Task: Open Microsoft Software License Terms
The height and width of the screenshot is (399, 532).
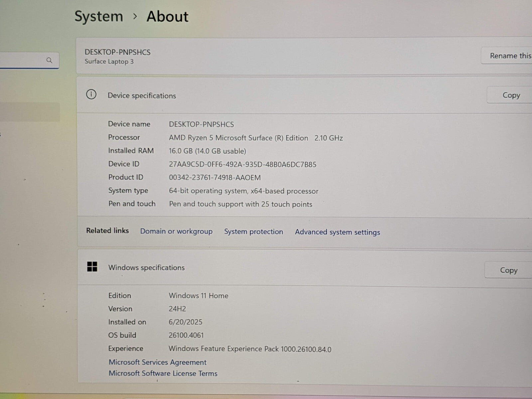Action: tap(163, 373)
